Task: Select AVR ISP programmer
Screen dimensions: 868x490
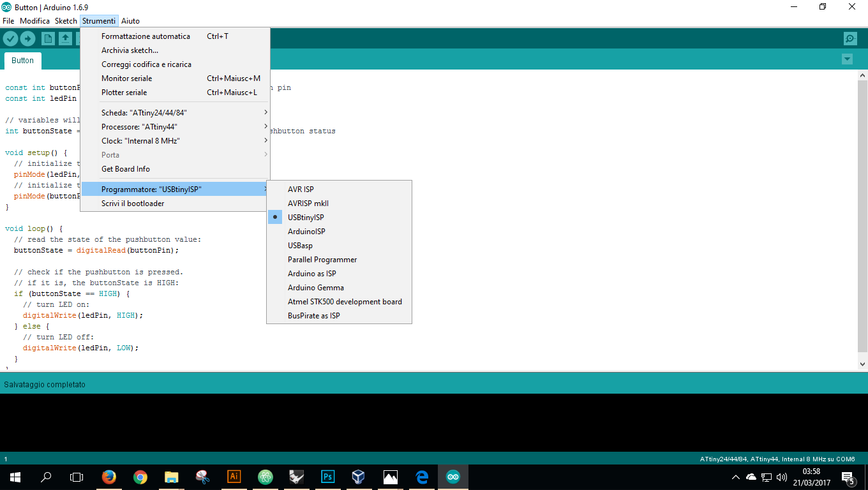Action: [339, 189]
